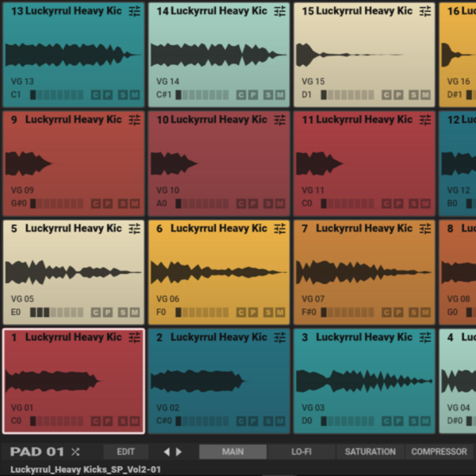Toggle P button on pad 6
The width and height of the screenshot is (476, 476).
click(253, 312)
